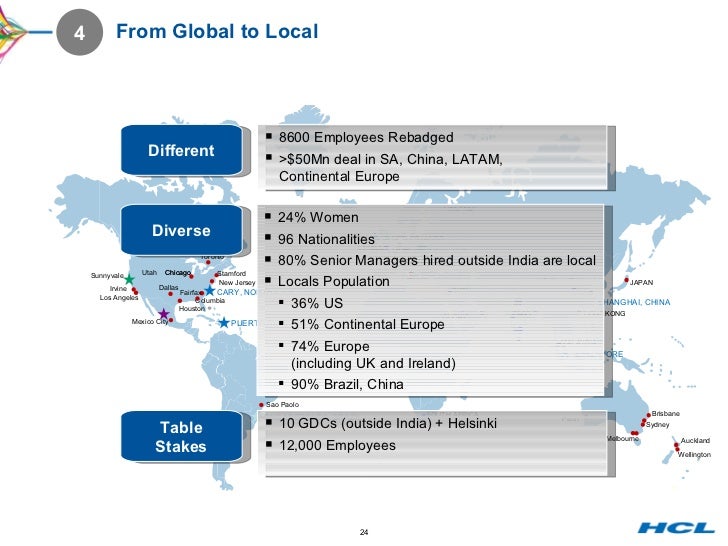Click the page number 24

[x=364, y=532]
